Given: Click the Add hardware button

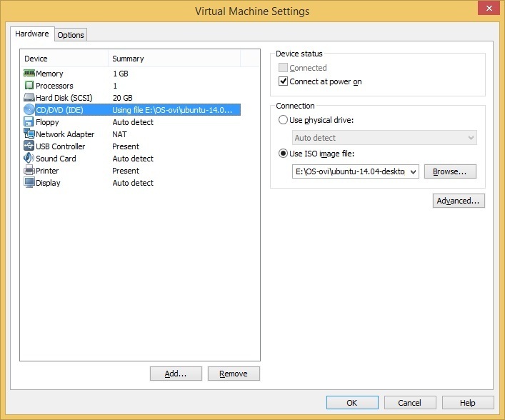Looking at the screenshot, I should pyautogui.click(x=176, y=374).
